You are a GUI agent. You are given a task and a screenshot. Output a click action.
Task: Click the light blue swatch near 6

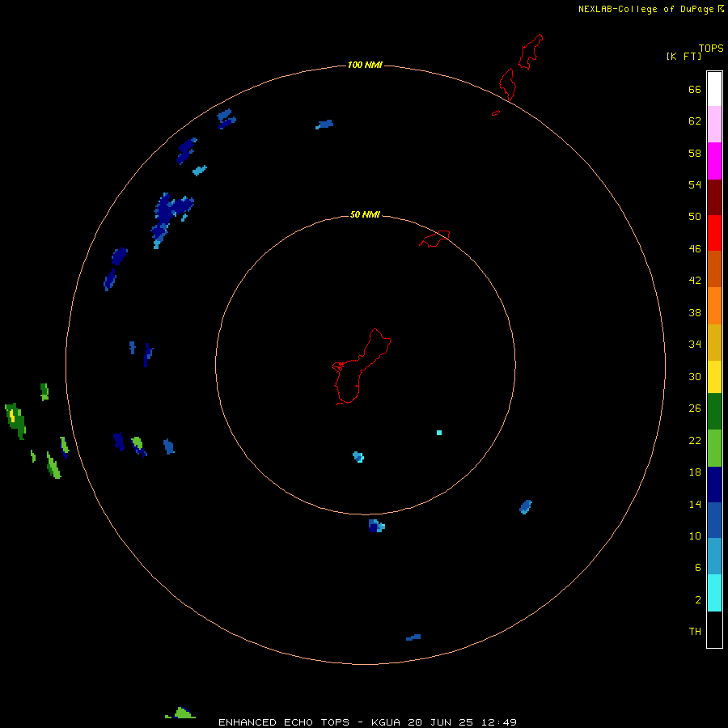pos(714,557)
